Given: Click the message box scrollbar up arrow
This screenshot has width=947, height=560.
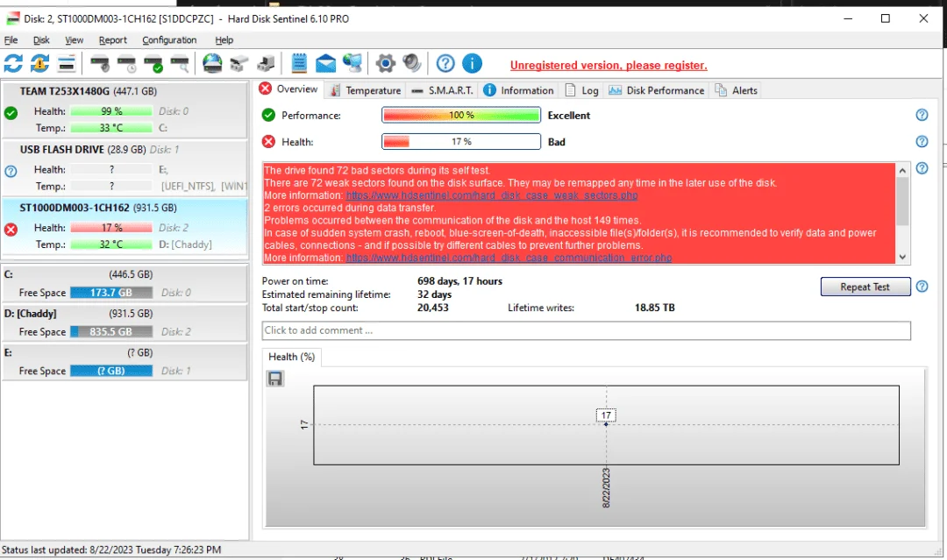Looking at the screenshot, I should pyautogui.click(x=902, y=170).
